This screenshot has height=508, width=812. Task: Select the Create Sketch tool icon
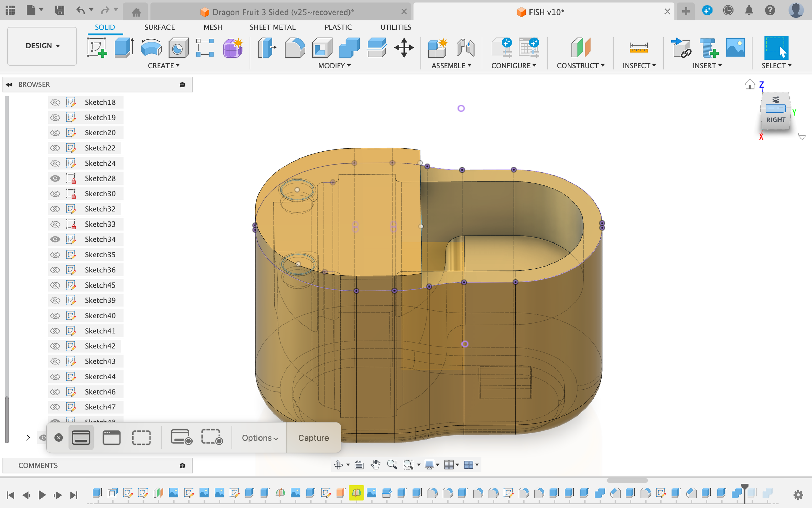coord(97,47)
